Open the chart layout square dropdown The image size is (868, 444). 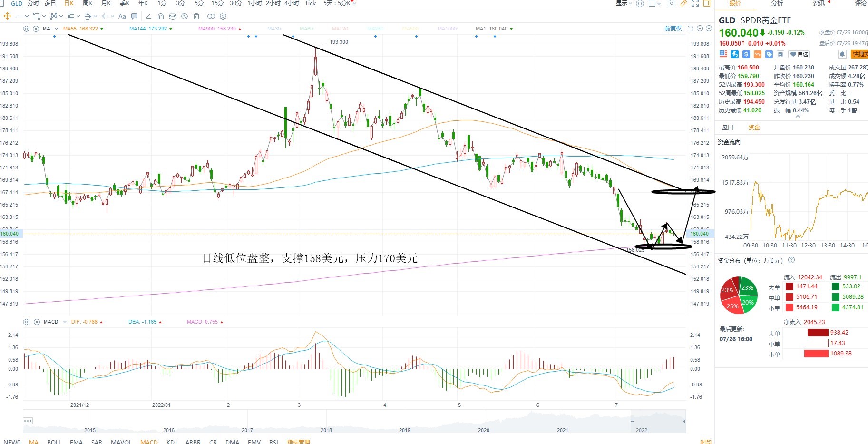[x=654, y=3]
